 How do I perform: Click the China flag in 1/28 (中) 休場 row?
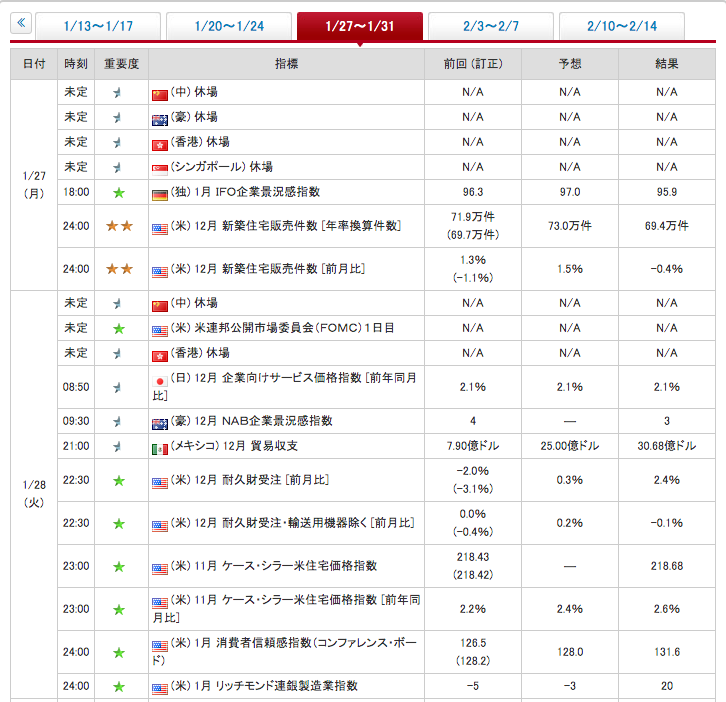[160, 306]
